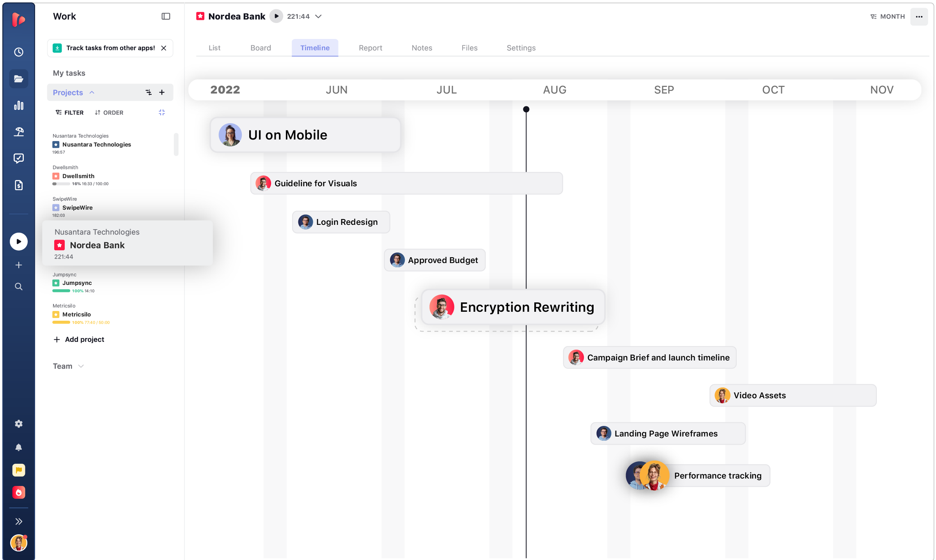Start Nordea Bank timer play button
936x560 pixels.
coord(276,16)
